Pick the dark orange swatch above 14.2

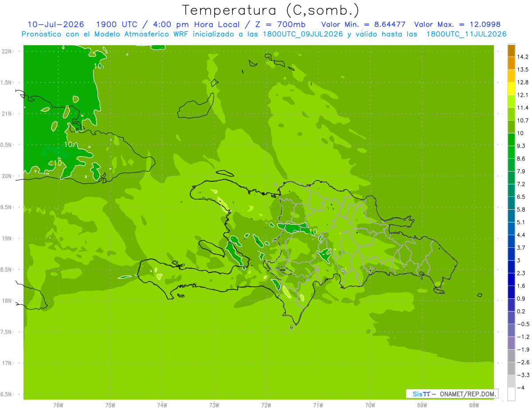click(511, 51)
